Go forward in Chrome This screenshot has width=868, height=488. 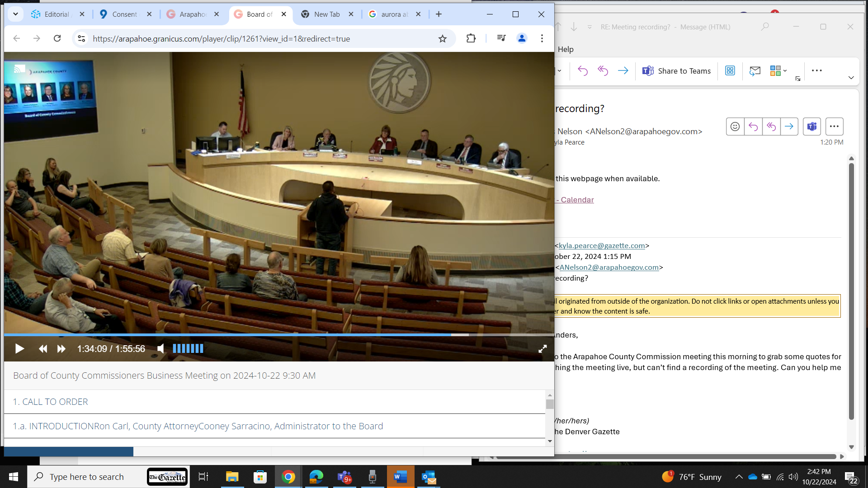click(37, 38)
